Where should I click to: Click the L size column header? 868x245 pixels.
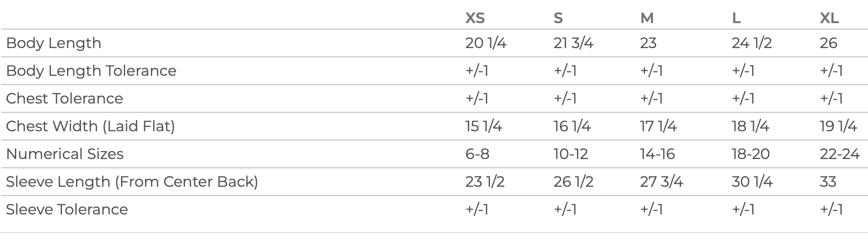click(736, 18)
